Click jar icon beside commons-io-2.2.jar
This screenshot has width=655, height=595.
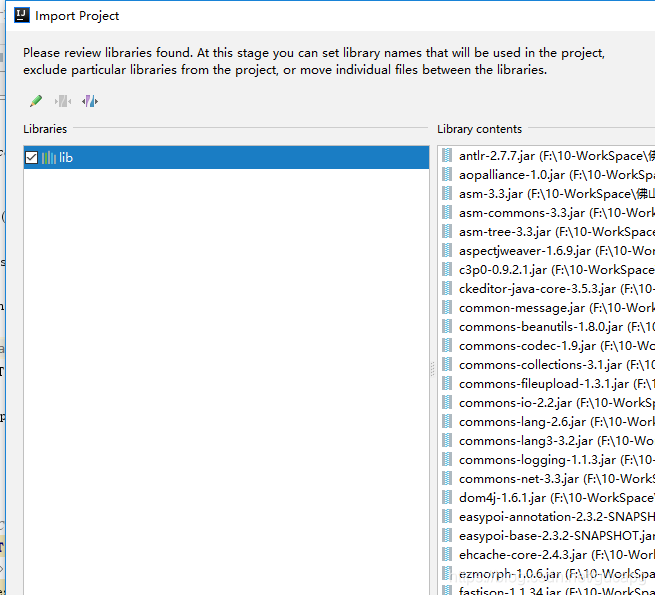coord(447,402)
